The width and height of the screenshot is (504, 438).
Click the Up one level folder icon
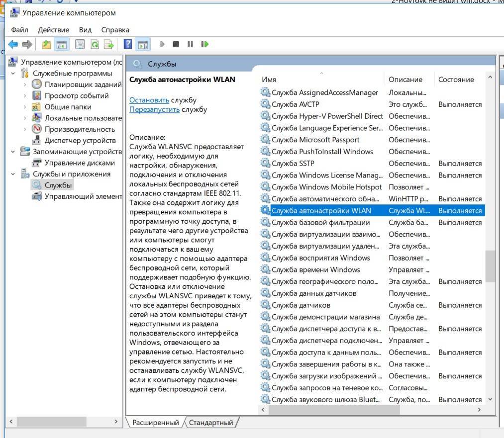click(x=46, y=44)
